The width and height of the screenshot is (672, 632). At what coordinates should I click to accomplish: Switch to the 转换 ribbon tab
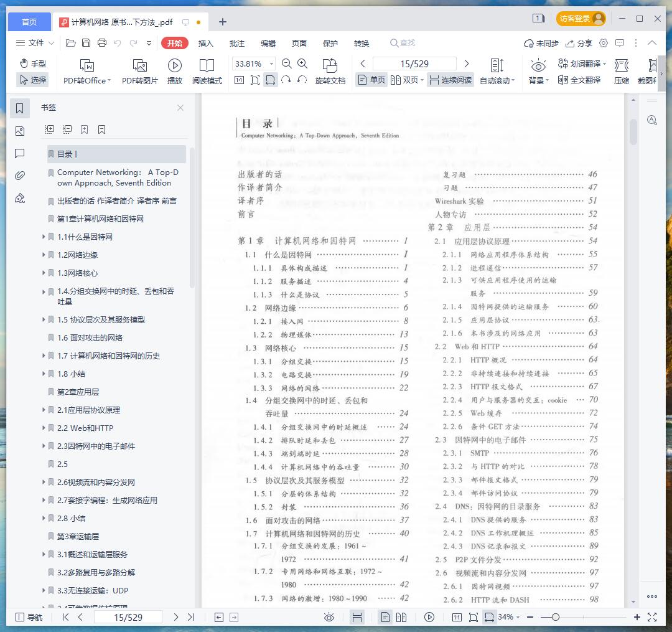[x=362, y=44]
